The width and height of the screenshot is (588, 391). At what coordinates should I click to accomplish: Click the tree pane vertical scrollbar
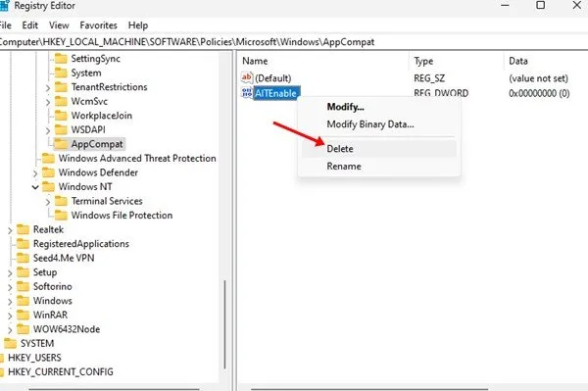224,324
